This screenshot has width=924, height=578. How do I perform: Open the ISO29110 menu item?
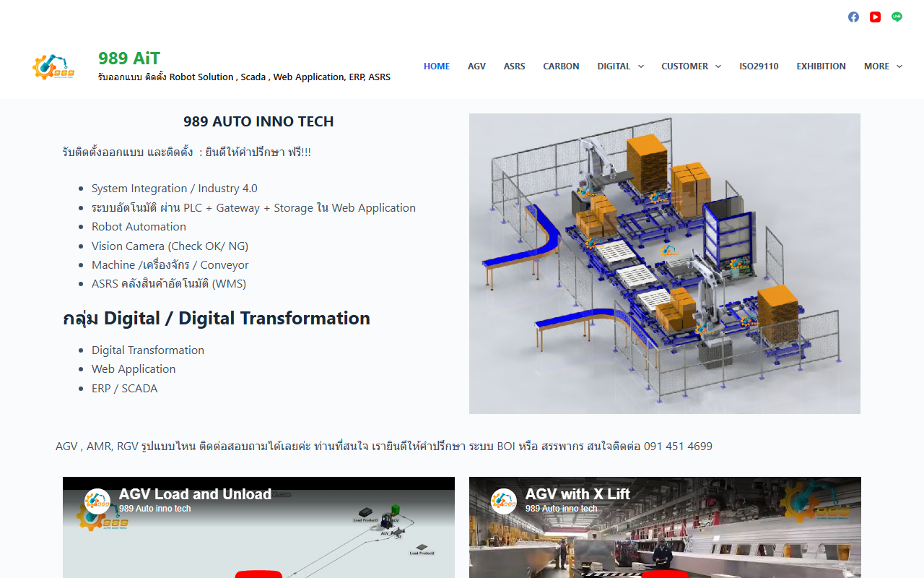coord(759,66)
